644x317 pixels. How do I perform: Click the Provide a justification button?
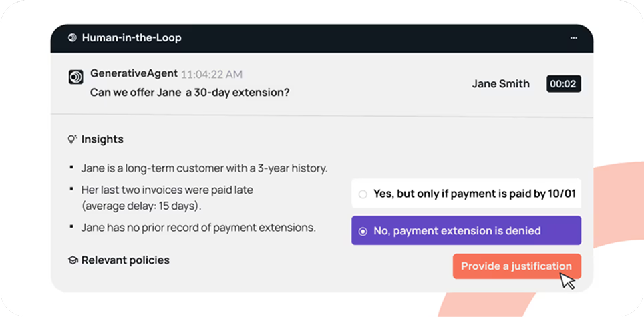coord(516,266)
